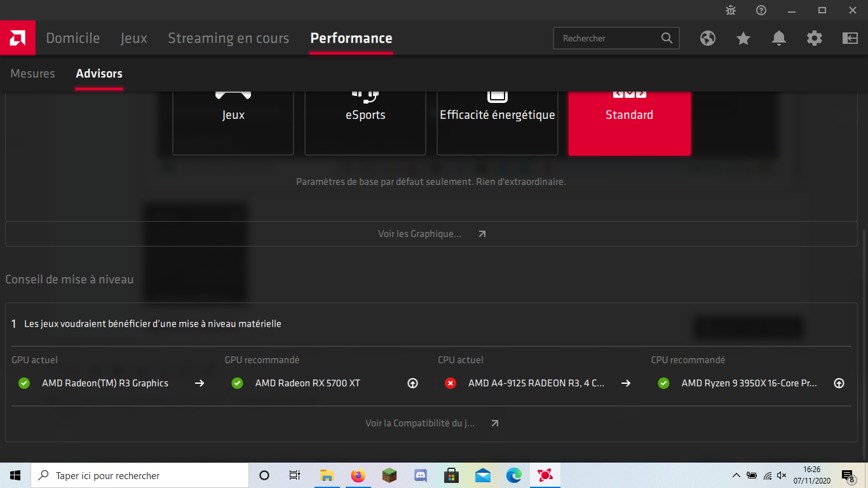Viewport: 868px width, 488px height.
Task: Open Discord from taskbar
Action: point(420,475)
